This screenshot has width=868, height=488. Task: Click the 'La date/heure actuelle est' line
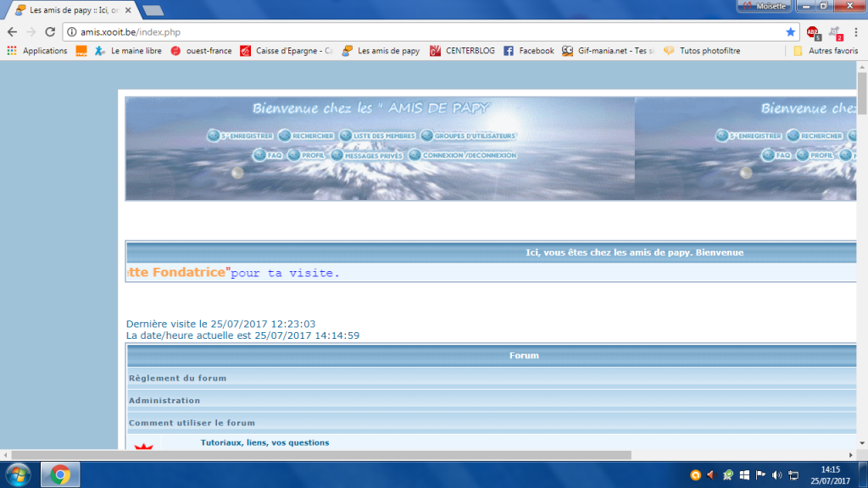pos(242,335)
